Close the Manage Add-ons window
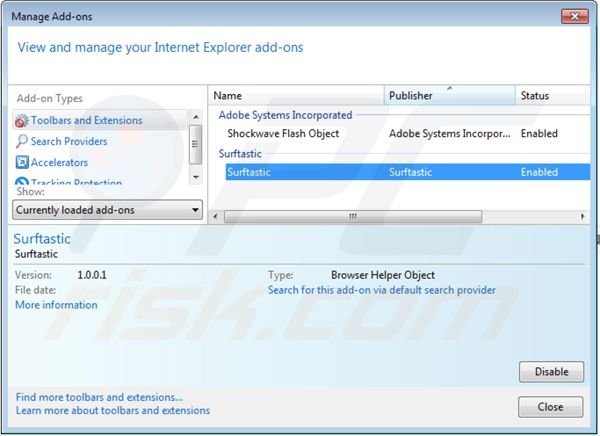 (574, 16)
